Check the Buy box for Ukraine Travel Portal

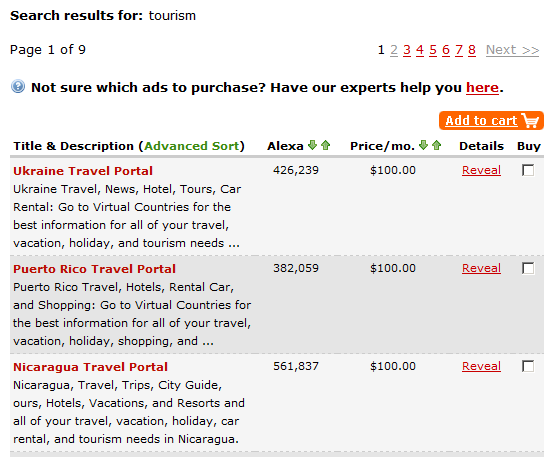[528, 170]
